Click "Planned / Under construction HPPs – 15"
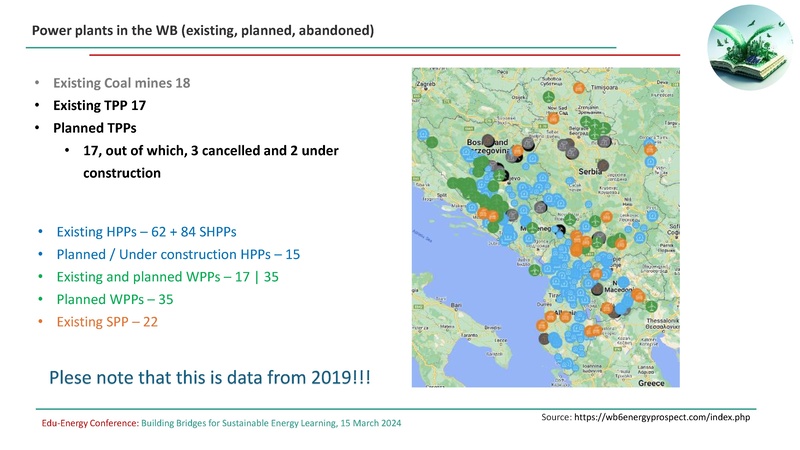 [x=178, y=254]
